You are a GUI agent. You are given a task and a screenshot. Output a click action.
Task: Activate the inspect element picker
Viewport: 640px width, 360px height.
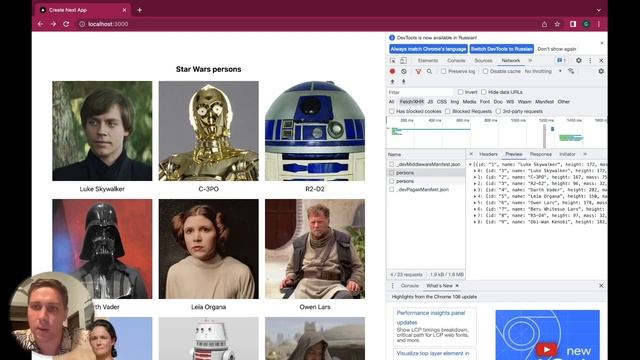click(393, 60)
